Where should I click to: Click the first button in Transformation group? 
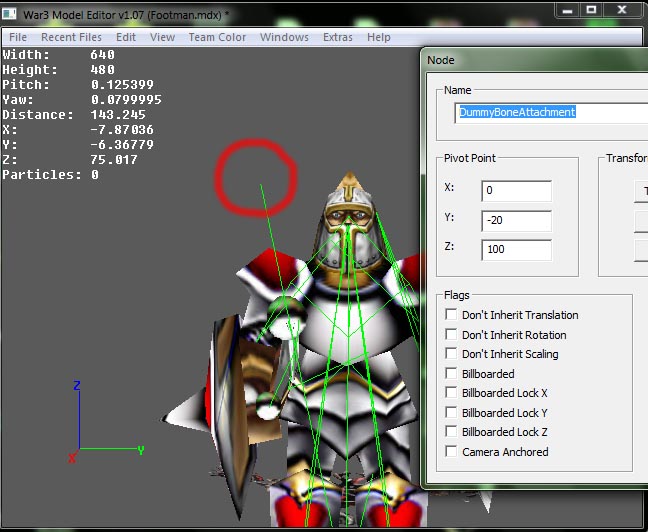pos(641,191)
